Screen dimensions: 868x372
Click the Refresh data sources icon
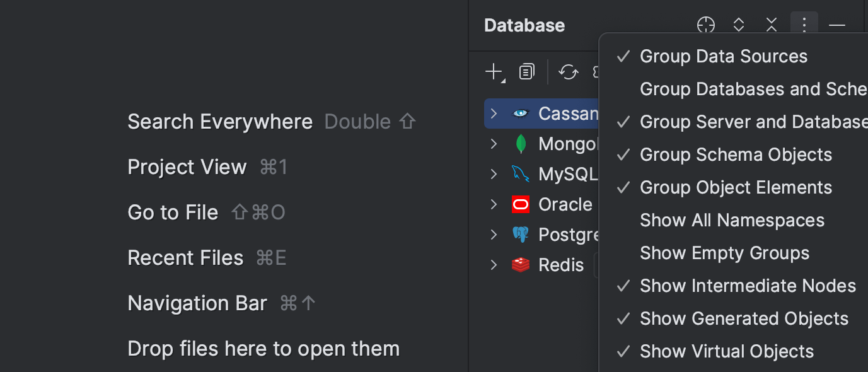click(568, 71)
